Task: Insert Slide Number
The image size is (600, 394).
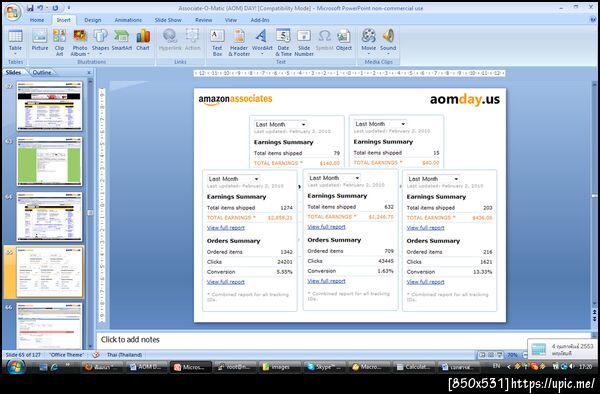Action: [304, 42]
